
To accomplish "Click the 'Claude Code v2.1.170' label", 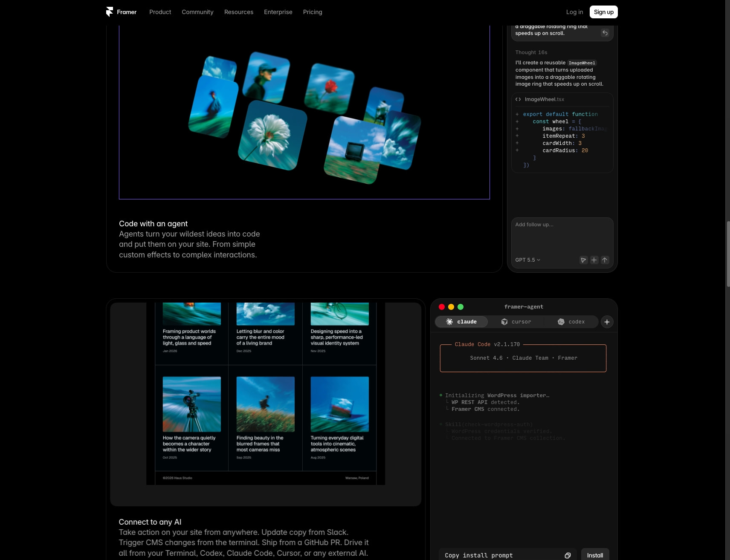I will click(487, 344).
